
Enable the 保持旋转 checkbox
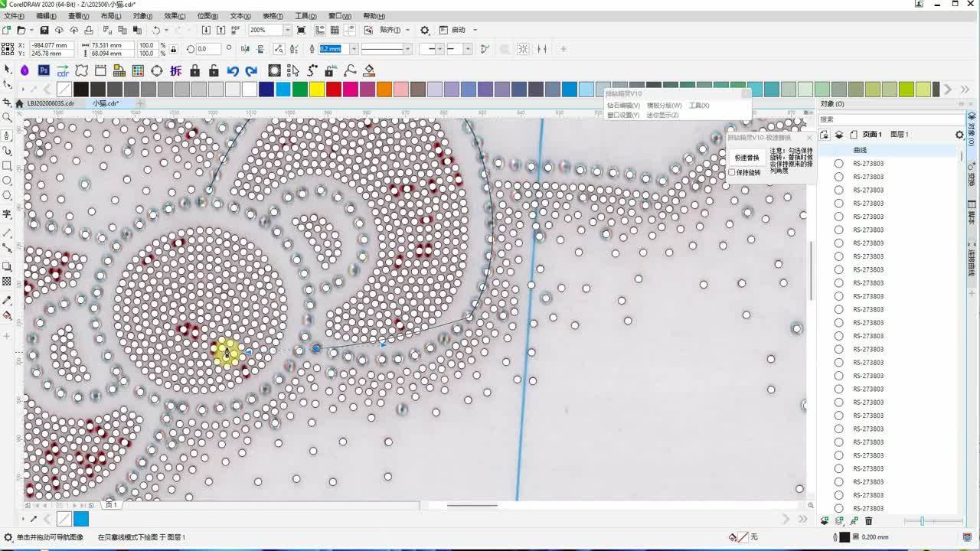(732, 172)
